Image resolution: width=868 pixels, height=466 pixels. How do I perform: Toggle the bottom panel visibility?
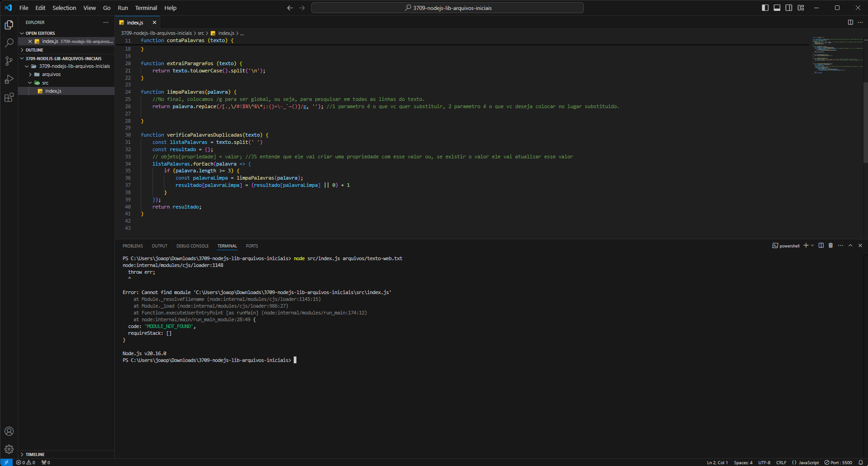(x=777, y=8)
